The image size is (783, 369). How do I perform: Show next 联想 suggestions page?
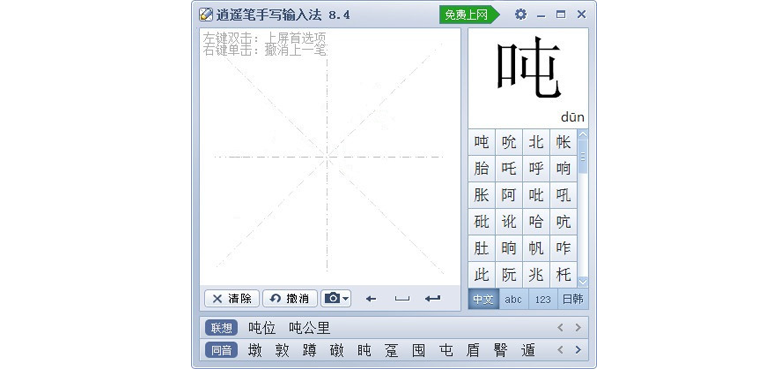(578, 328)
